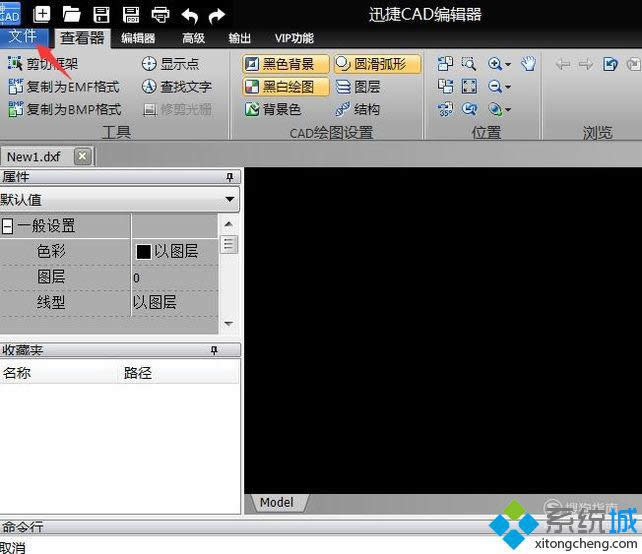The height and width of the screenshot is (554, 642).
Task: Click the CAD application logo icon
Action: pos(10,13)
